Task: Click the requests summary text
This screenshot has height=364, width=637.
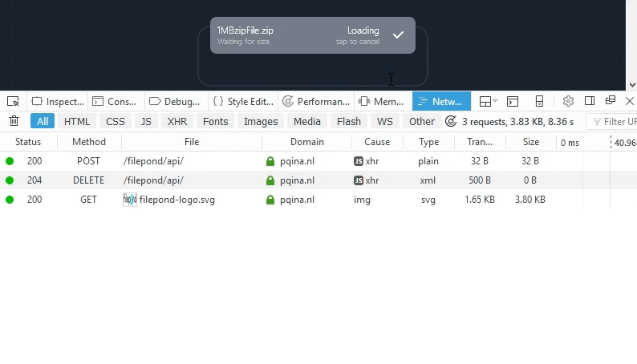Action: click(517, 122)
